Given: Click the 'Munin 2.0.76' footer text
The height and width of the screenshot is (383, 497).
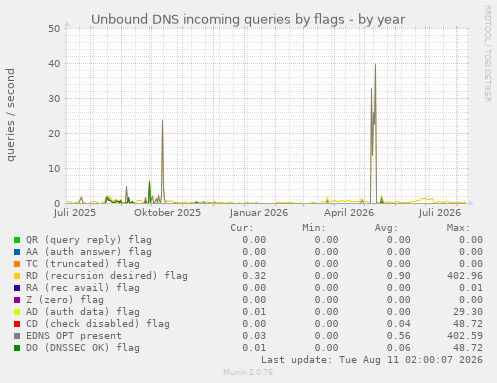Looking at the screenshot, I should coord(248,372).
